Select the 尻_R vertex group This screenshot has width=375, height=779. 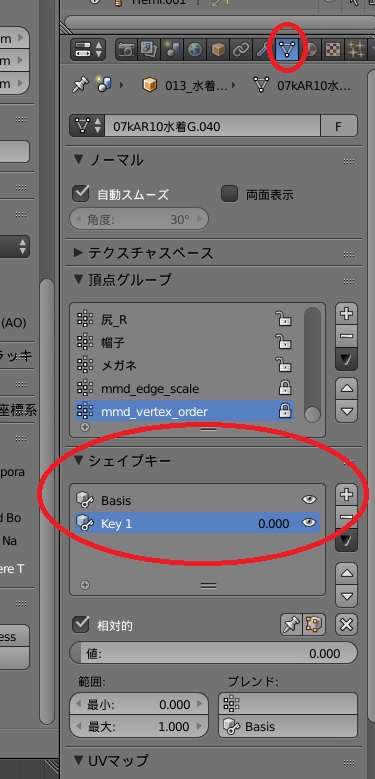coord(184,319)
